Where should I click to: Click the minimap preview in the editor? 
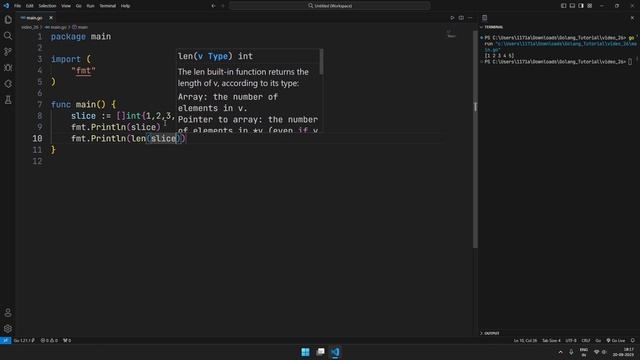pos(451,34)
